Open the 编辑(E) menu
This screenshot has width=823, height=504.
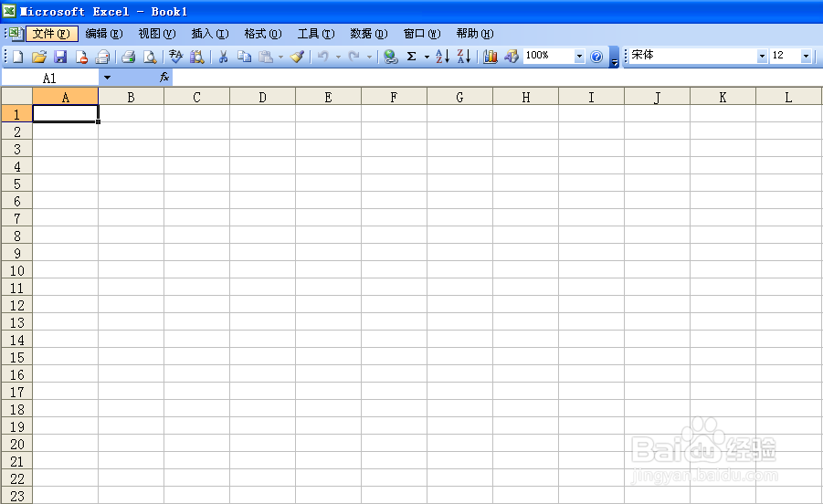pos(104,34)
